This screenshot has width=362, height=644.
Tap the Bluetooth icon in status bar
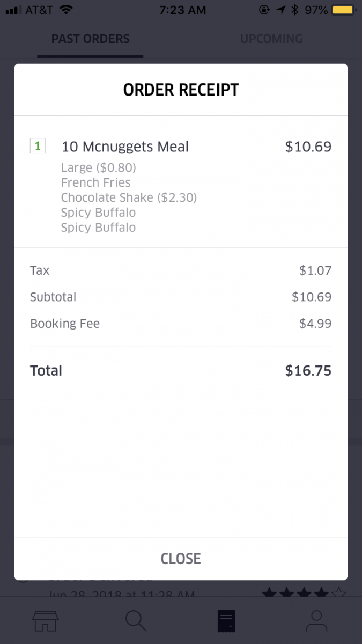pyautogui.click(x=294, y=10)
